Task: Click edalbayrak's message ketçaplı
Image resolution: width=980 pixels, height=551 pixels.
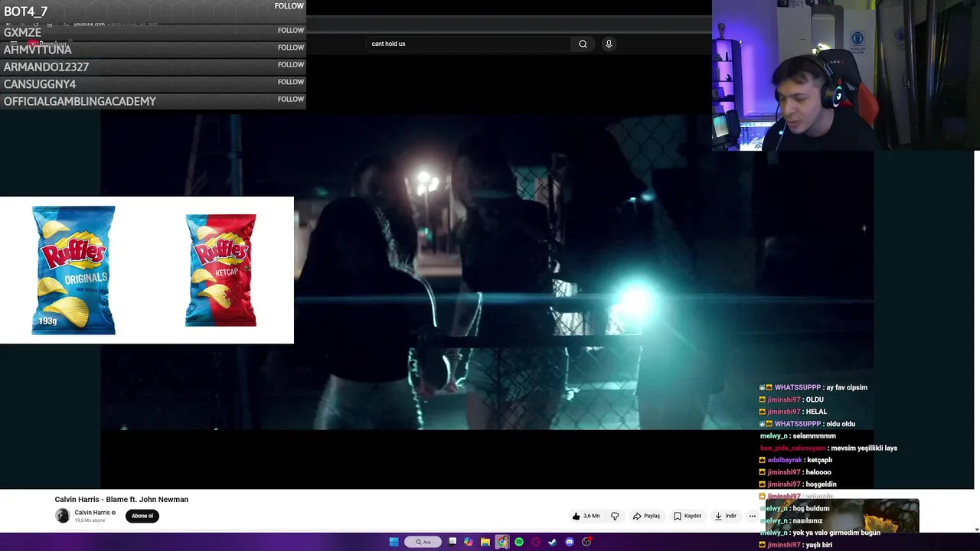Action: point(820,461)
